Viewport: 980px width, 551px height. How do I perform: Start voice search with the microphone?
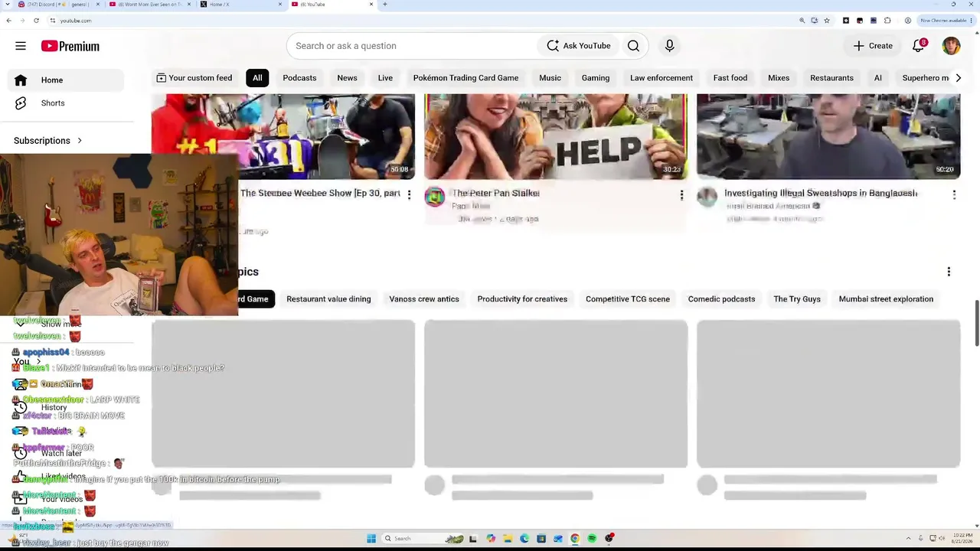point(669,46)
